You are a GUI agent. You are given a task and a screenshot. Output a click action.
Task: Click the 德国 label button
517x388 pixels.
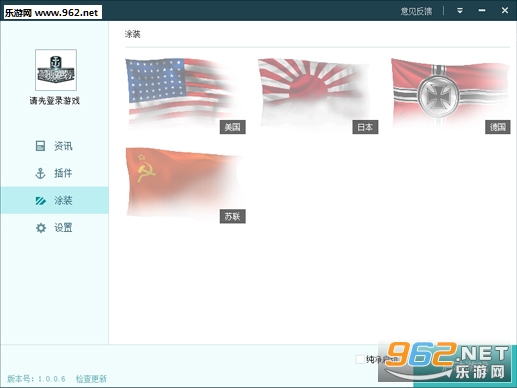498,127
